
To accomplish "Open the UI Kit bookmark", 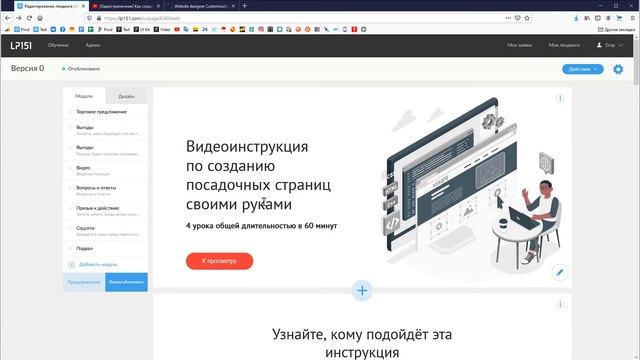I will pyautogui.click(x=142, y=29).
